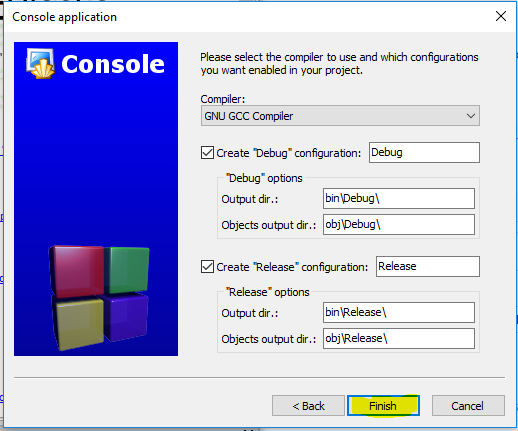Edit the Debug objects output dir field
The width and height of the screenshot is (518, 431).
pos(399,224)
